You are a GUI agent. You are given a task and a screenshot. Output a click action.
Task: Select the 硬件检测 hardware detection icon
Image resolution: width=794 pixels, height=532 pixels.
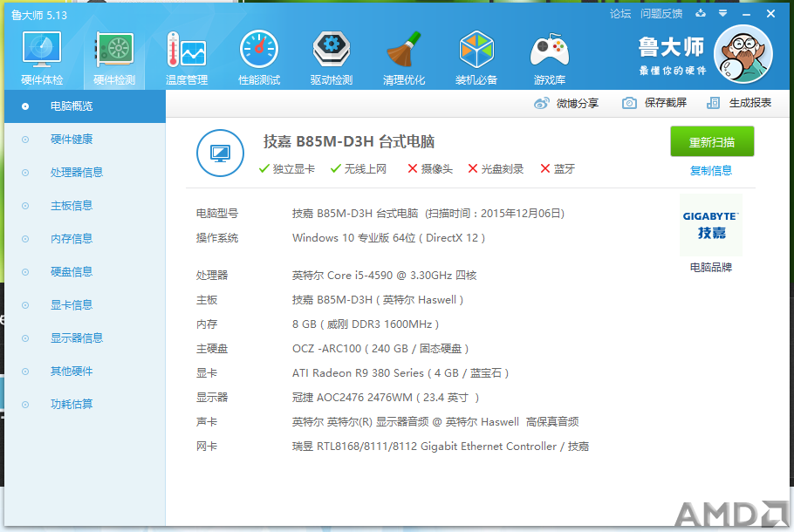(x=114, y=58)
